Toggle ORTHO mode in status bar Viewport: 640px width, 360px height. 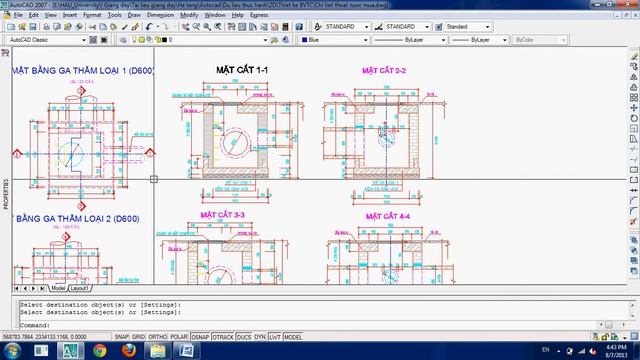point(158,337)
